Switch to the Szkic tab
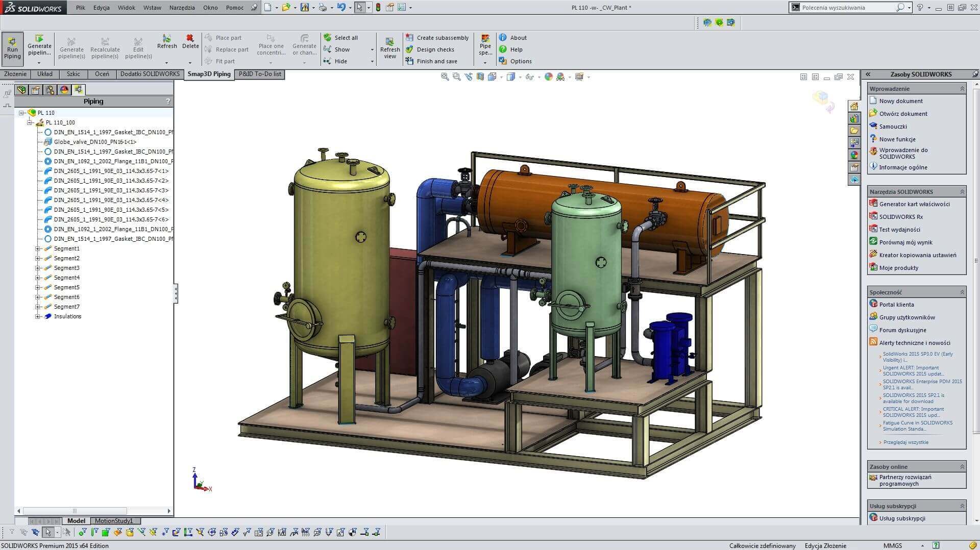Image resolution: width=980 pixels, height=550 pixels. [x=73, y=74]
